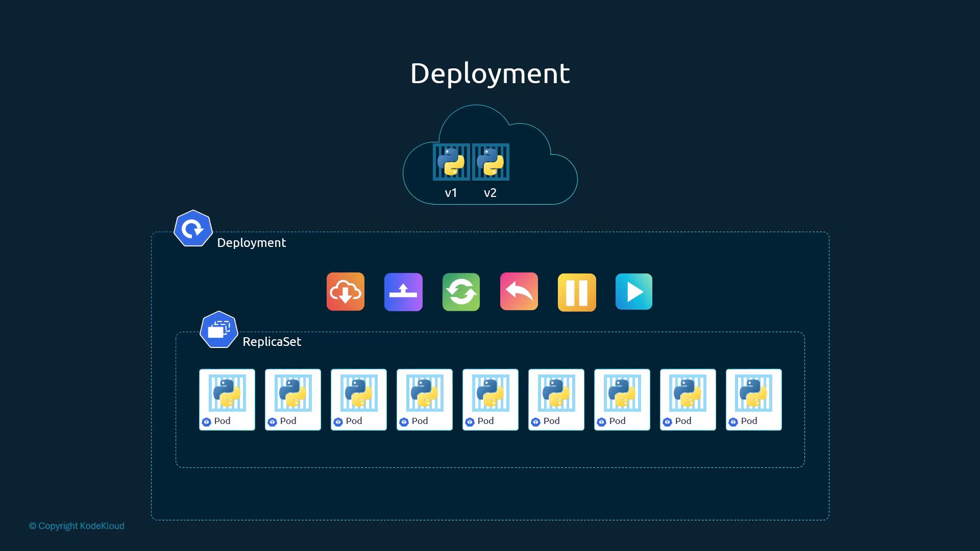Select the v1 Python container image
Screen dimensions: 980x551
451,162
